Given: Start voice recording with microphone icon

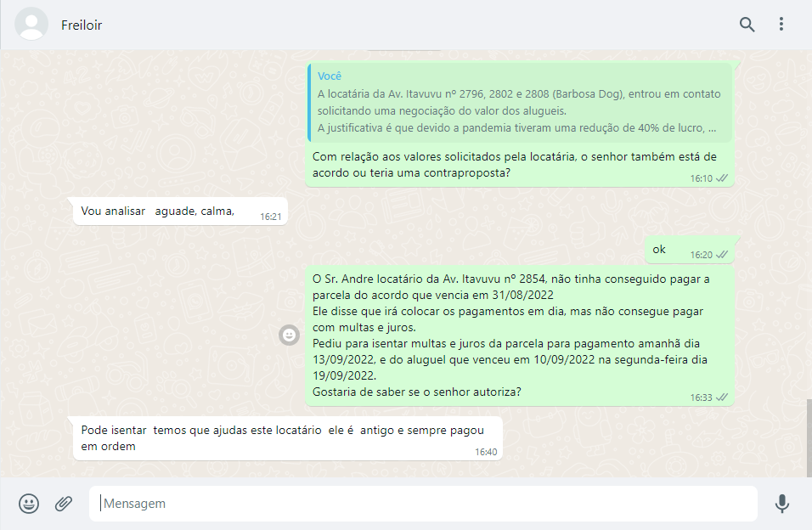Looking at the screenshot, I should point(782,504).
